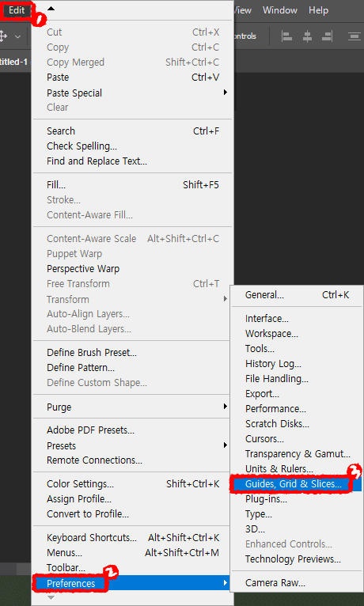Open Type preferences

tap(297, 514)
